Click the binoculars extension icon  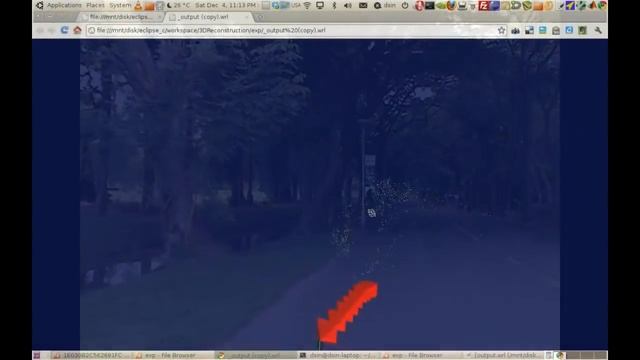point(516,30)
